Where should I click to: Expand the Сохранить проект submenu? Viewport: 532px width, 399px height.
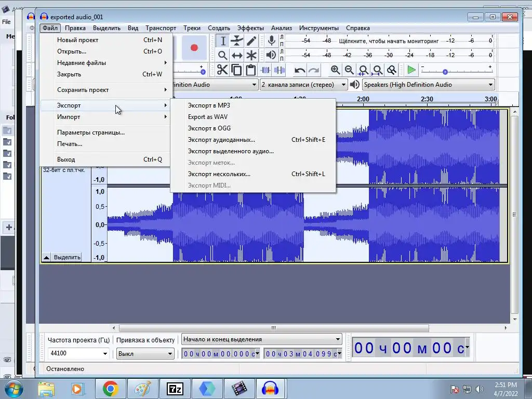pyautogui.click(x=105, y=90)
